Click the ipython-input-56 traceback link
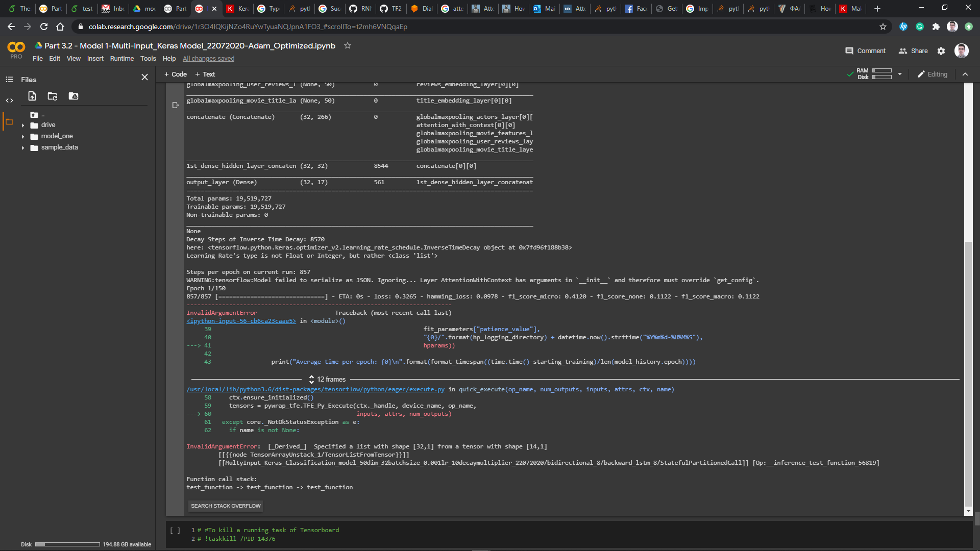This screenshot has height=551, width=980. pyautogui.click(x=240, y=321)
